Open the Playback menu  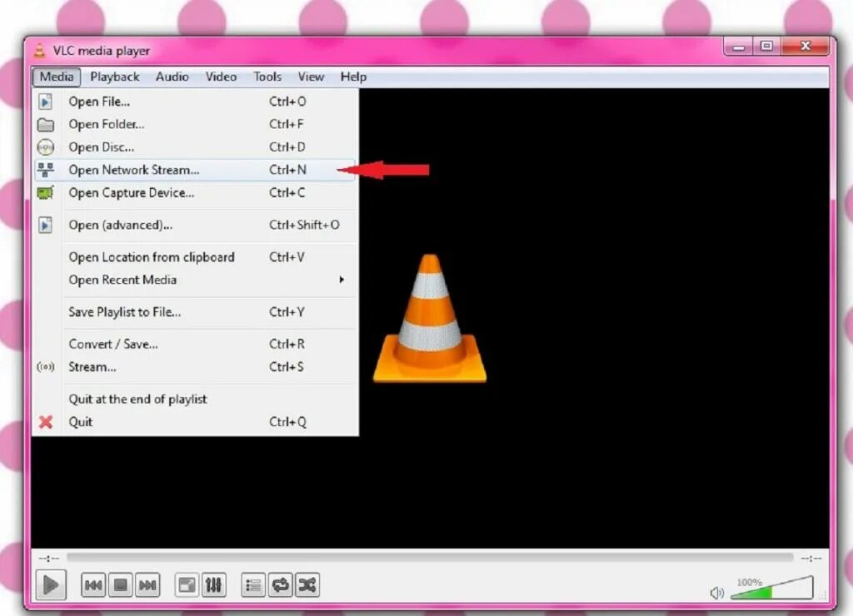point(115,77)
